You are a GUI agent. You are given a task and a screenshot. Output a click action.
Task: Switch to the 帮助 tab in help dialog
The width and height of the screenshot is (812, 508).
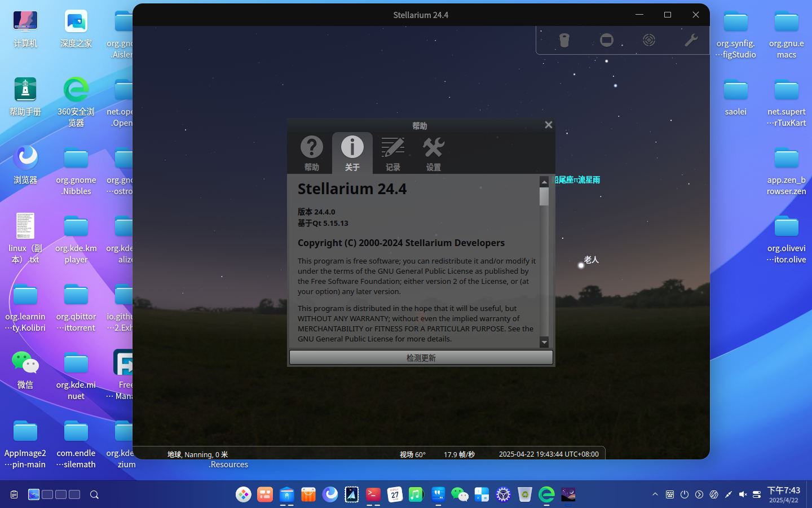click(311, 153)
